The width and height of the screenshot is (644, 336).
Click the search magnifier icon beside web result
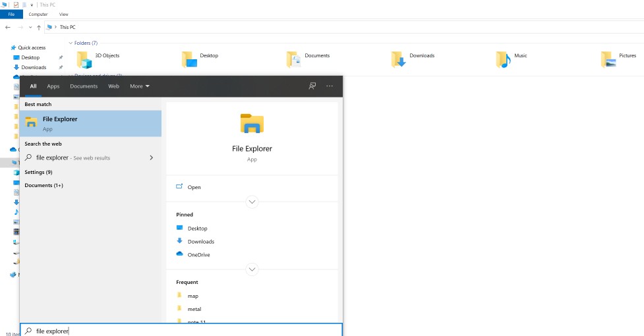pyautogui.click(x=28, y=157)
